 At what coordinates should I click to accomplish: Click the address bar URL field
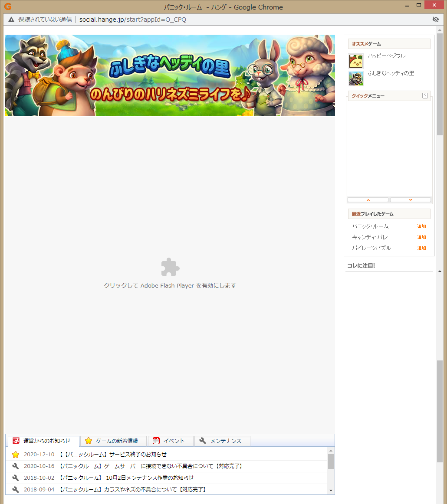(133, 20)
